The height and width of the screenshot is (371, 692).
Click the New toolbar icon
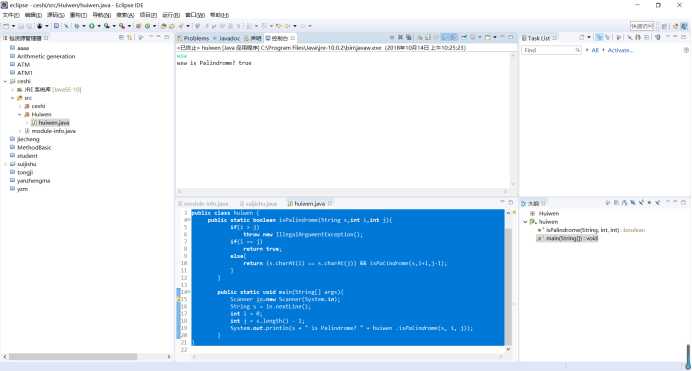coord(6,26)
